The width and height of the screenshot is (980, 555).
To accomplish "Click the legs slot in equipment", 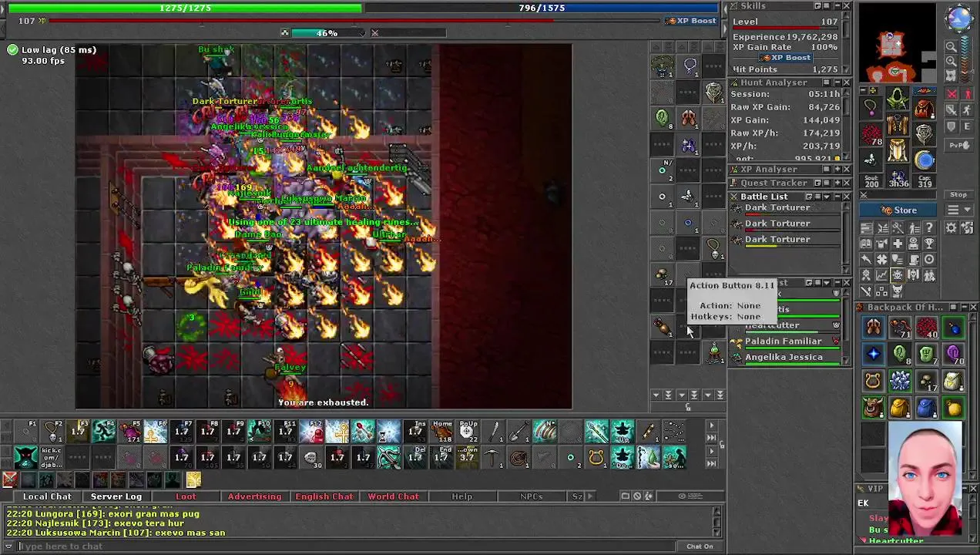I will click(898, 151).
